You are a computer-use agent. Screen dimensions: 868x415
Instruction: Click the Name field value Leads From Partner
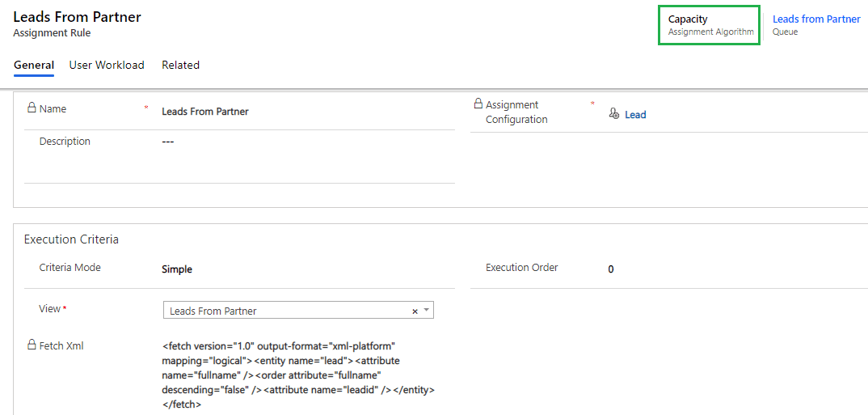coord(204,112)
